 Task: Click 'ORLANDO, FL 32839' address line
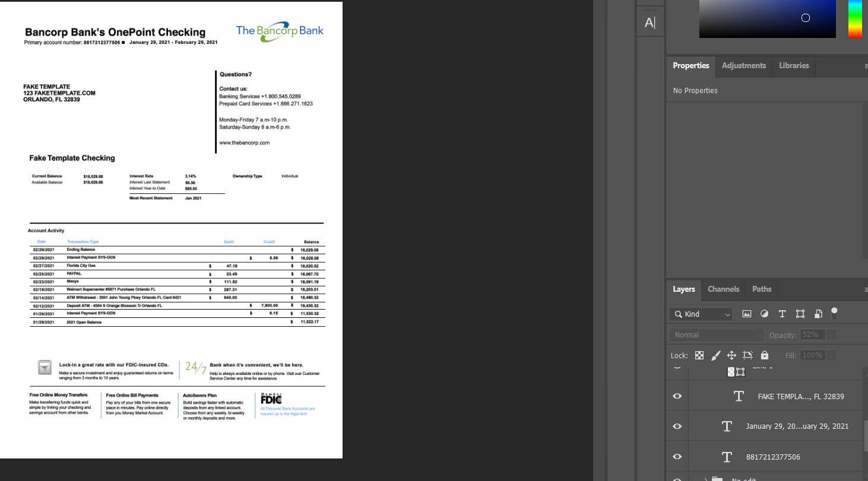point(52,100)
